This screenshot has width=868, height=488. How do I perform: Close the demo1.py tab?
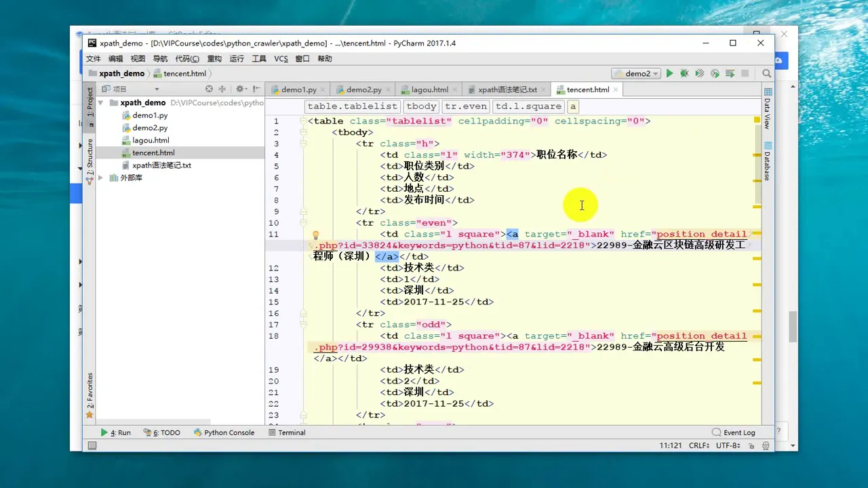[323, 89]
